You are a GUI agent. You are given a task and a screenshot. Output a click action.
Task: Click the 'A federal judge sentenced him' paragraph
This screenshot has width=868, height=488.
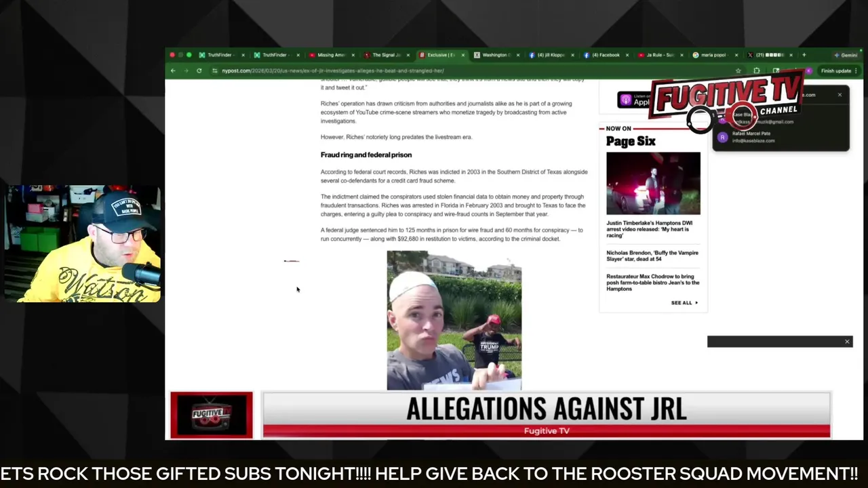pyautogui.click(x=452, y=235)
